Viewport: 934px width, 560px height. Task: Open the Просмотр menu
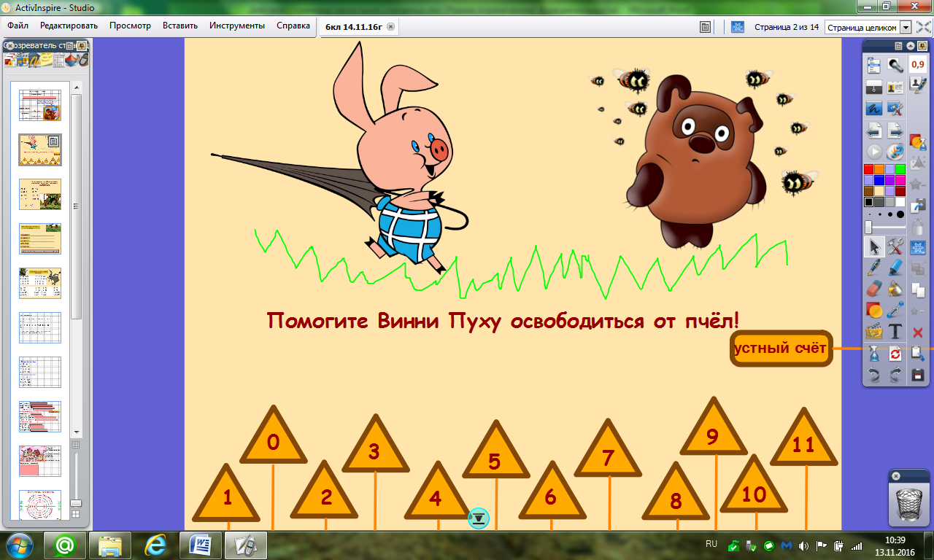tap(130, 26)
